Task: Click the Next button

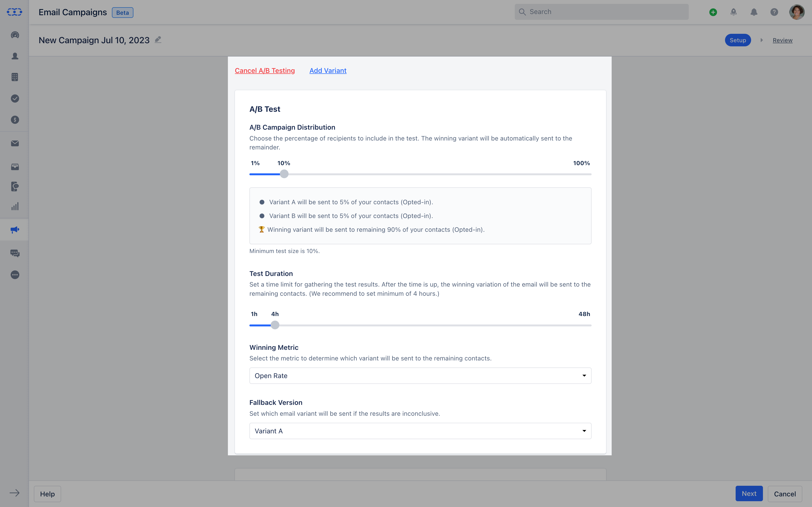Action: (x=749, y=493)
